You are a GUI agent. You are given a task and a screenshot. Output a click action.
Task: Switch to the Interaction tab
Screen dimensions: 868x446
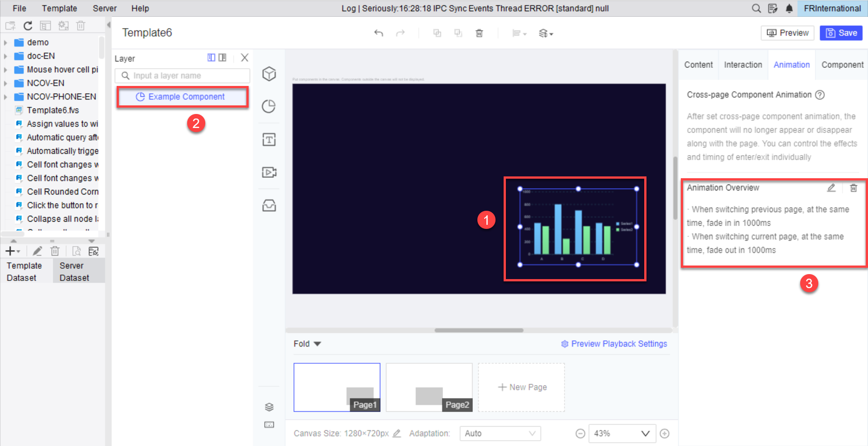(x=743, y=65)
